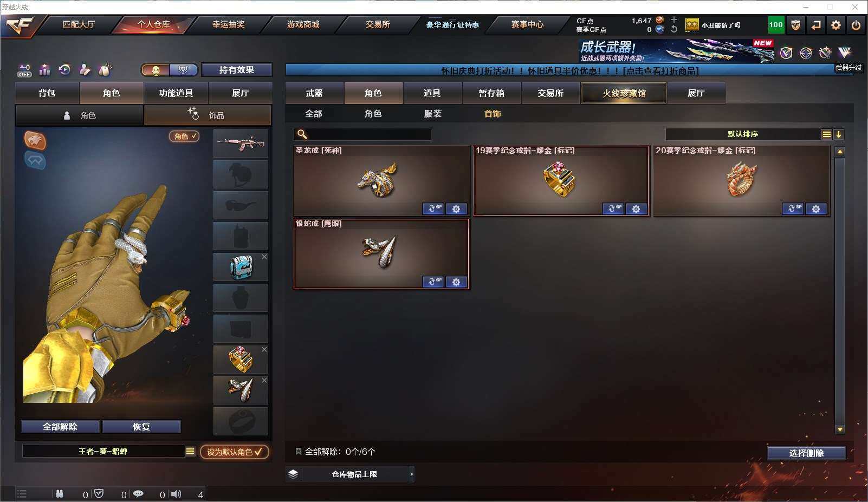Expand the 仓库物品上限 arrow
This screenshot has width=868, height=502.
412,474
